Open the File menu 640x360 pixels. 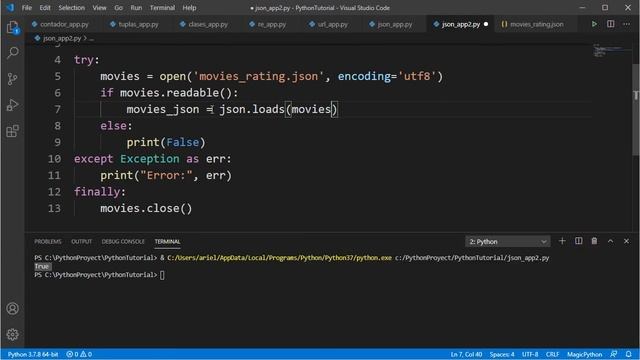(x=27, y=8)
